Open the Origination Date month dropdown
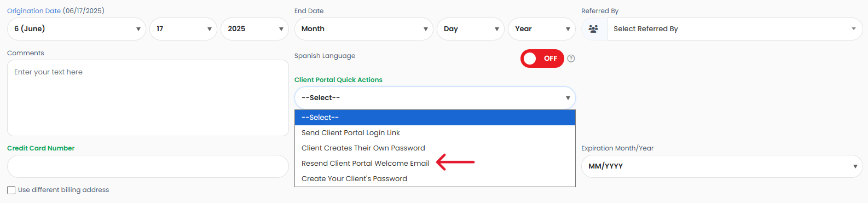Image resolution: width=868 pixels, height=203 pixels. tap(77, 29)
